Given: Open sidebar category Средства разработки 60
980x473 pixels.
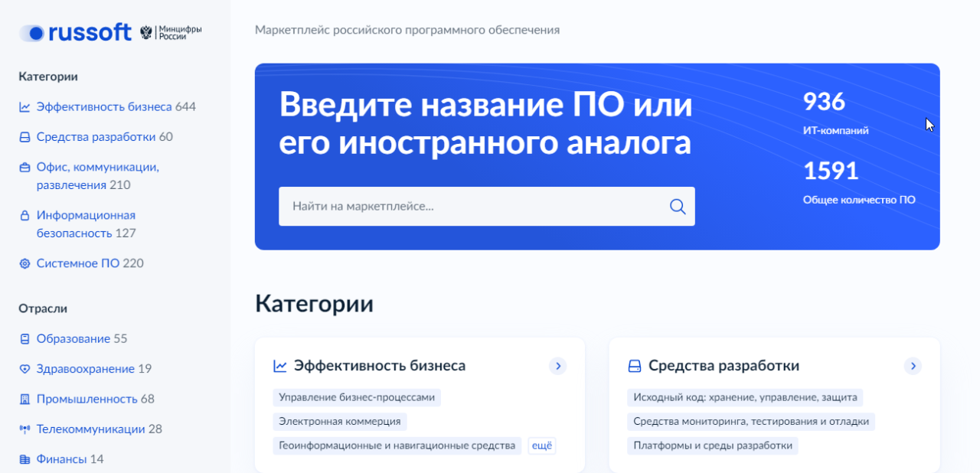Looking at the screenshot, I should [x=105, y=137].
